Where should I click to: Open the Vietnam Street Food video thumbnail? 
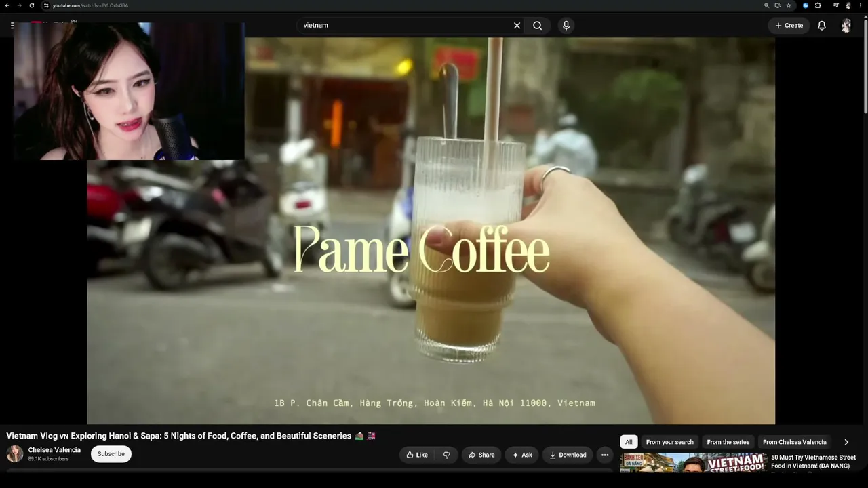(x=693, y=462)
